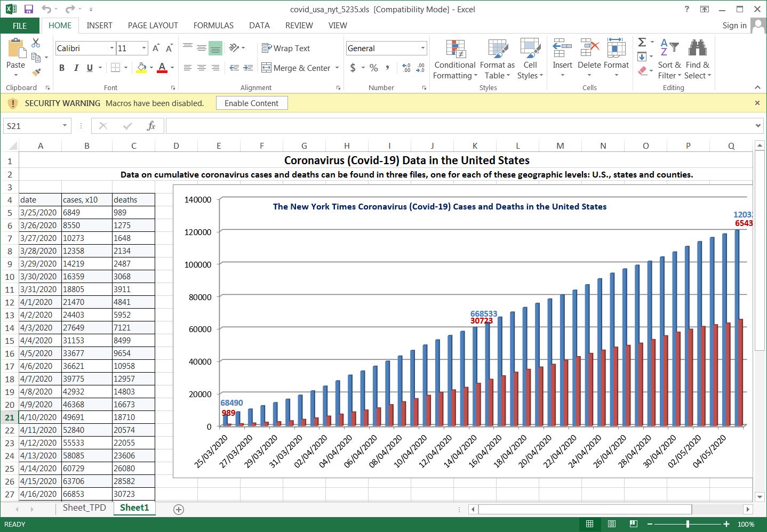Open the Name Box dropdown arrow

(65, 126)
